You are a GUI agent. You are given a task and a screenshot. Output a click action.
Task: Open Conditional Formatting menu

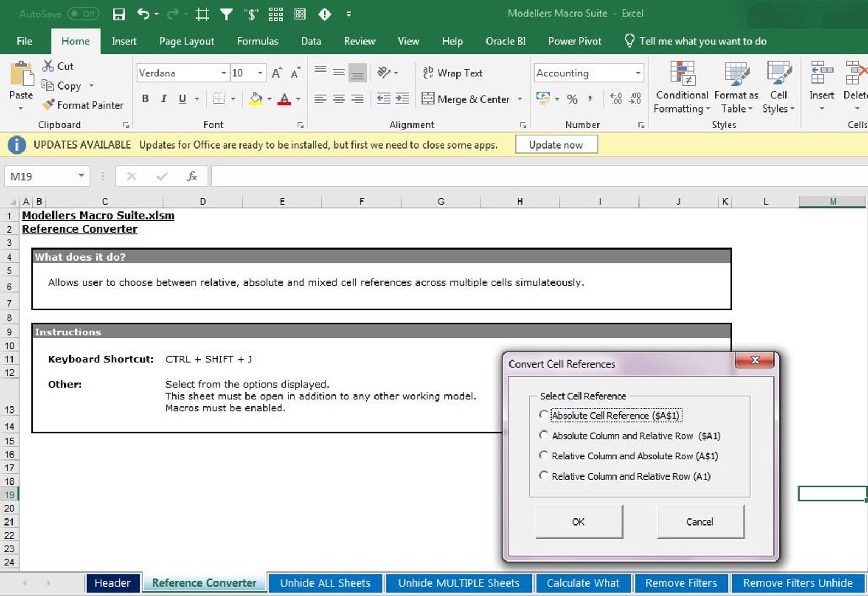click(682, 87)
